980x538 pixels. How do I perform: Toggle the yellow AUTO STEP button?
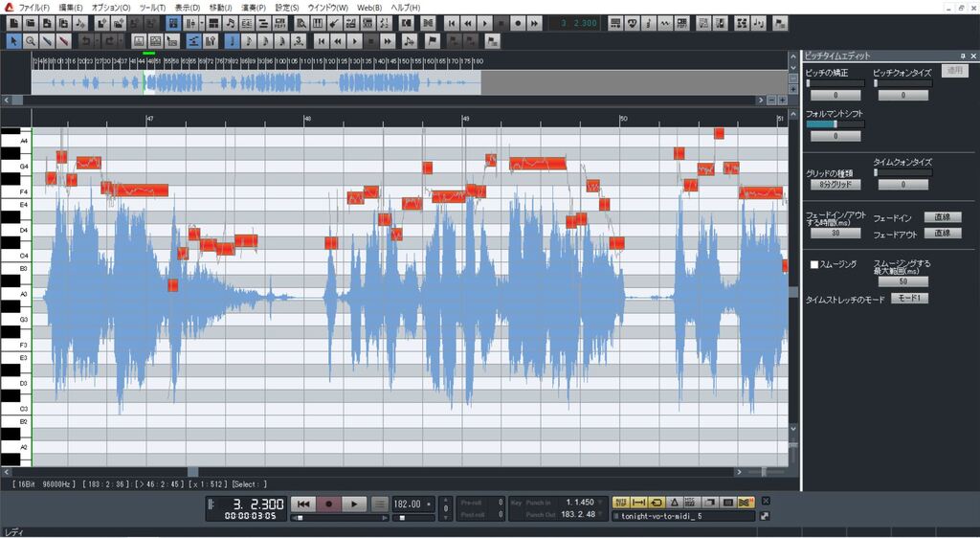[x=620, y=503]
